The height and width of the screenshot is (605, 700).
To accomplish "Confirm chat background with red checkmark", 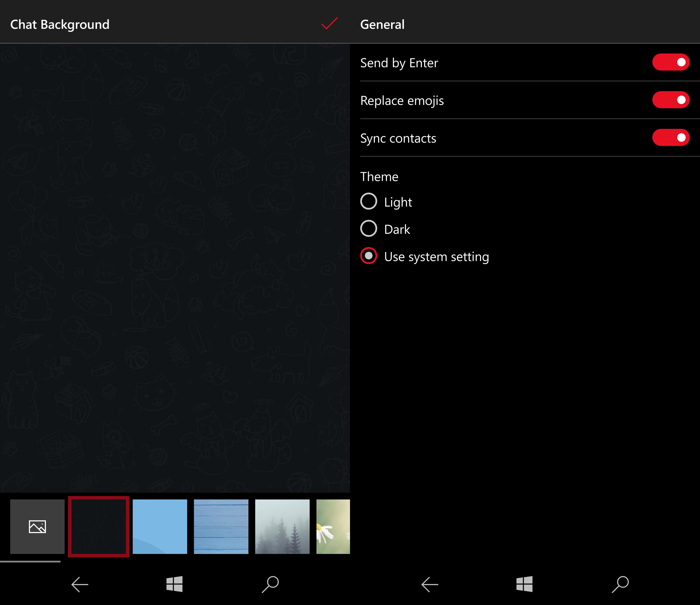I will pos(329,23).
